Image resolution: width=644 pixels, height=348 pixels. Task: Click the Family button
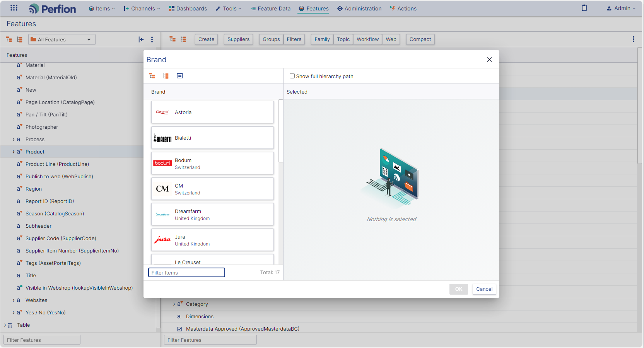pyautogui.click(x=322, y=39)
